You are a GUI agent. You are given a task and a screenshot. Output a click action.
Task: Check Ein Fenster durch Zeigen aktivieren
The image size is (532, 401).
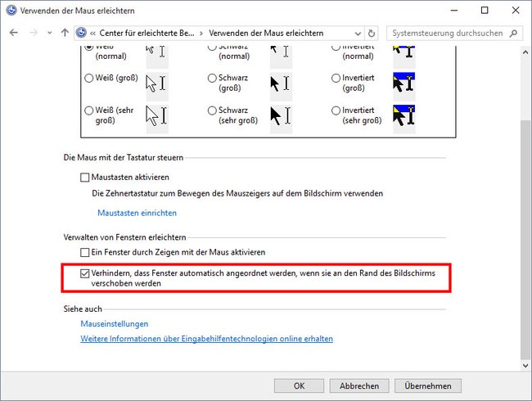pos(85,252)
